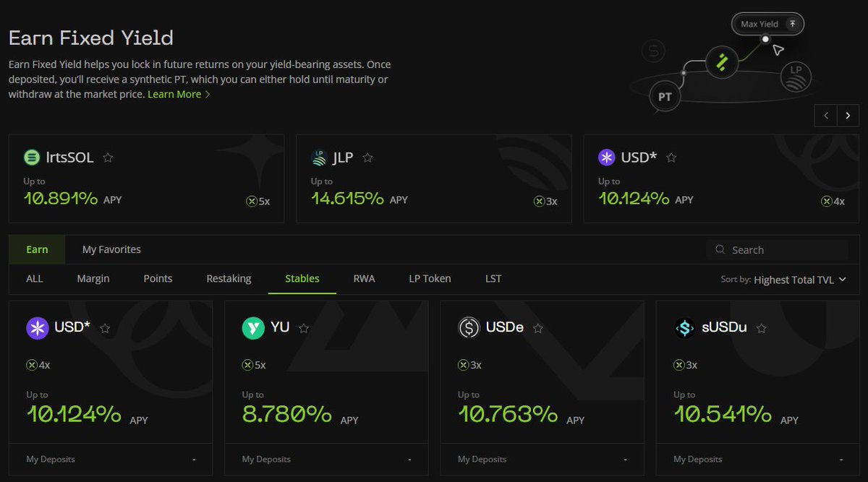Favorite lrtsSOL with its star
Screen dimensions: 868x482
(x=108, y=157)
